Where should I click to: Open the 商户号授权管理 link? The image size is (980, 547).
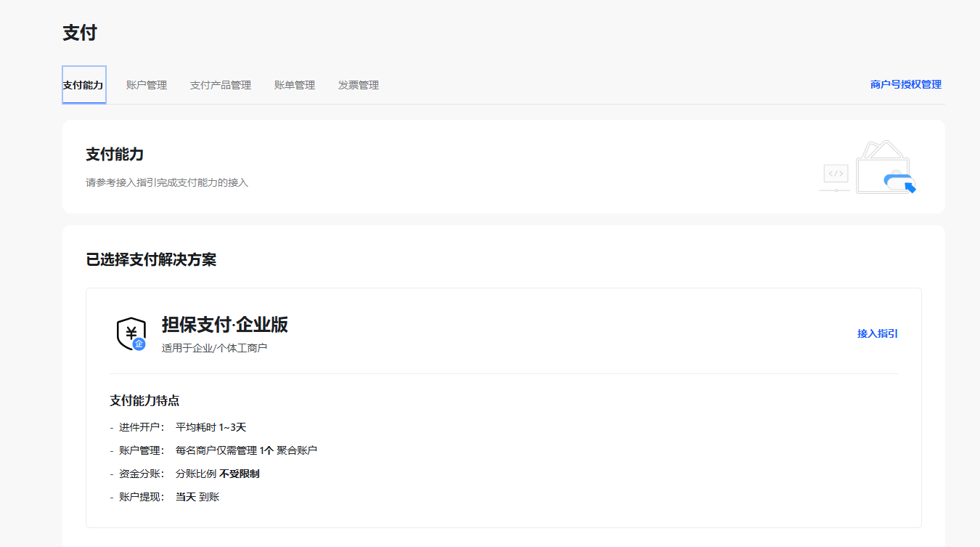pyautogui.click(x=905, y=84)
